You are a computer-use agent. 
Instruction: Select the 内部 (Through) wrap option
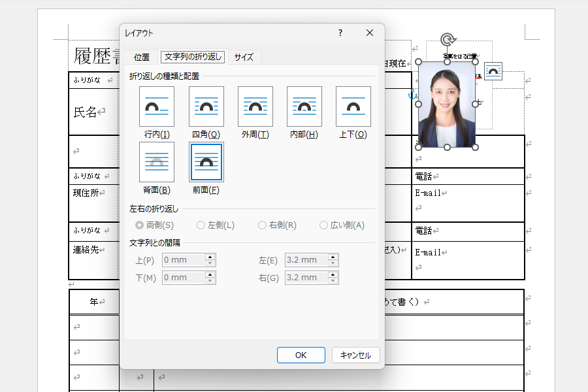click(304, 106)
